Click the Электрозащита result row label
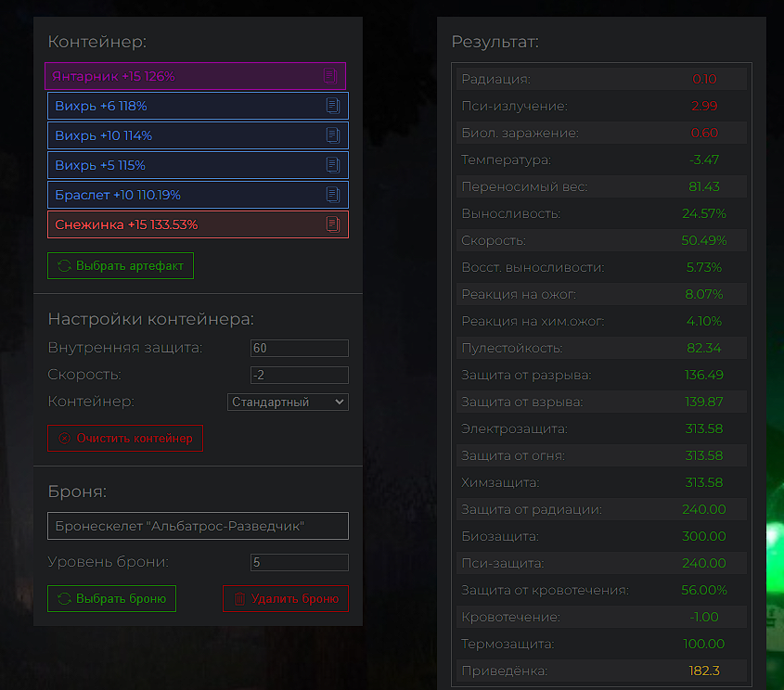 (515, 428)
